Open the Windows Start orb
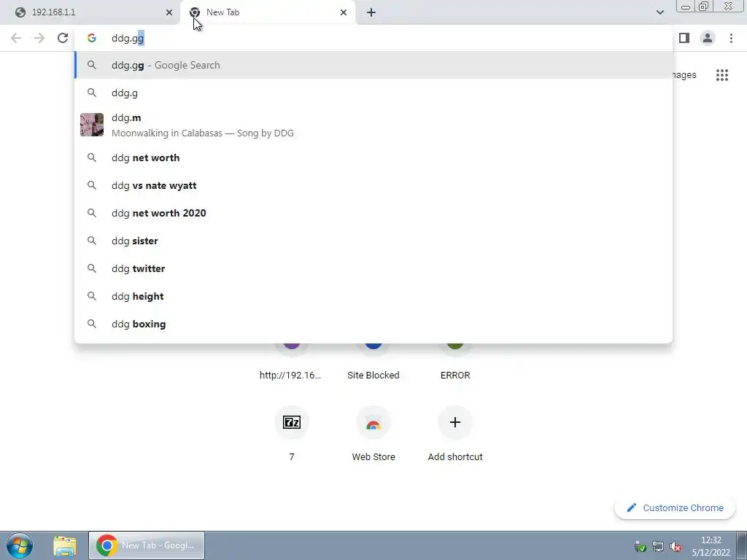This screenshot has height=560, width=747. click(x=20, y=545)
